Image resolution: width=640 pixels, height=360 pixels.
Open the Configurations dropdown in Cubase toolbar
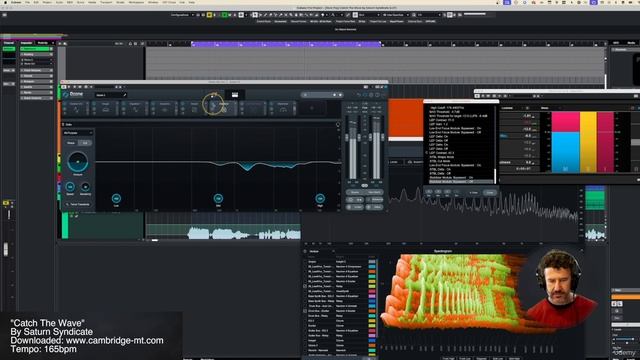coord(182,15)
